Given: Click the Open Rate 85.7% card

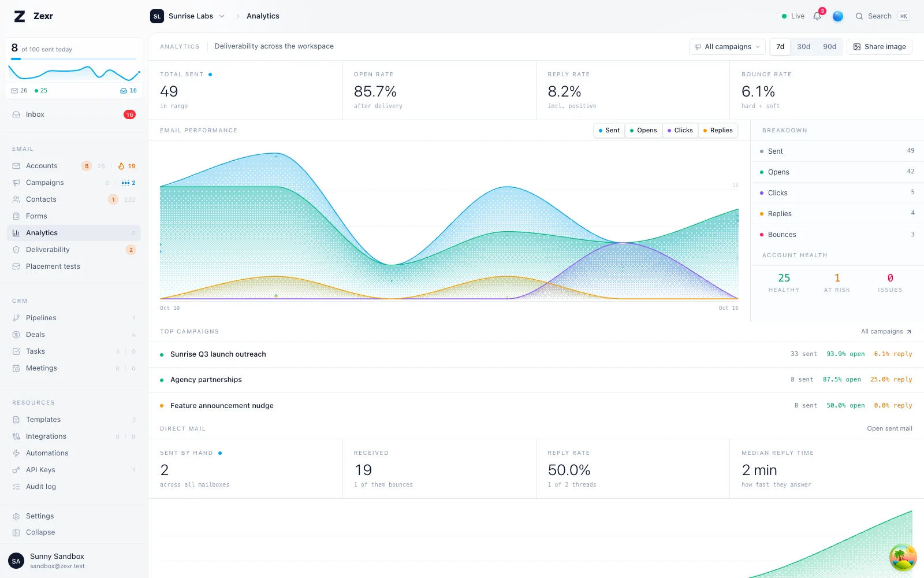Looking at the screenshot, I should (439, 90).
